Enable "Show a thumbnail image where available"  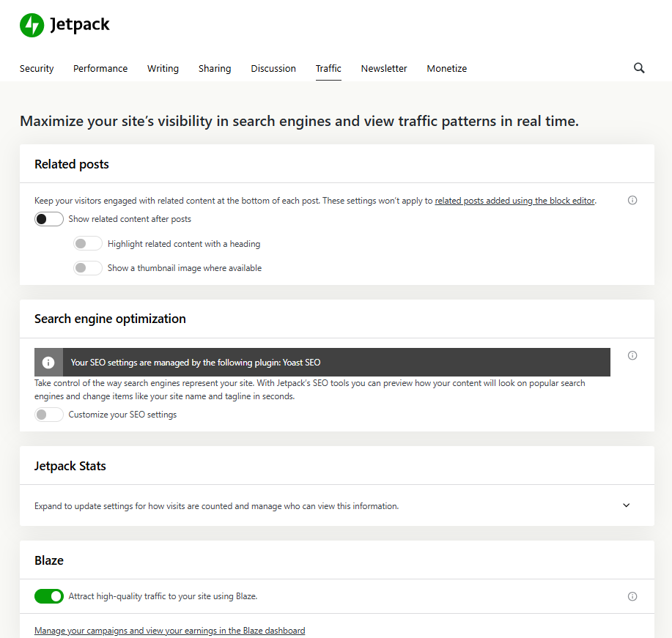(x=87, y=267)
